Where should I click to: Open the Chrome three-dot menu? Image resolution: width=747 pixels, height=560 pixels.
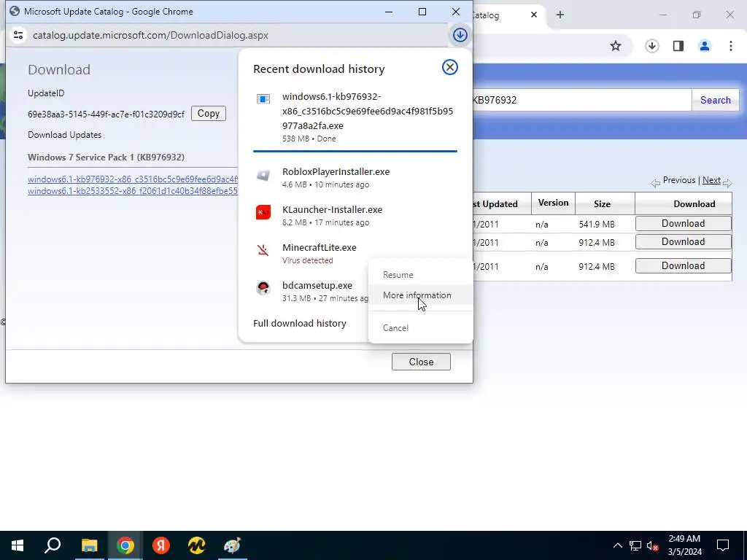tap(731, 46)
